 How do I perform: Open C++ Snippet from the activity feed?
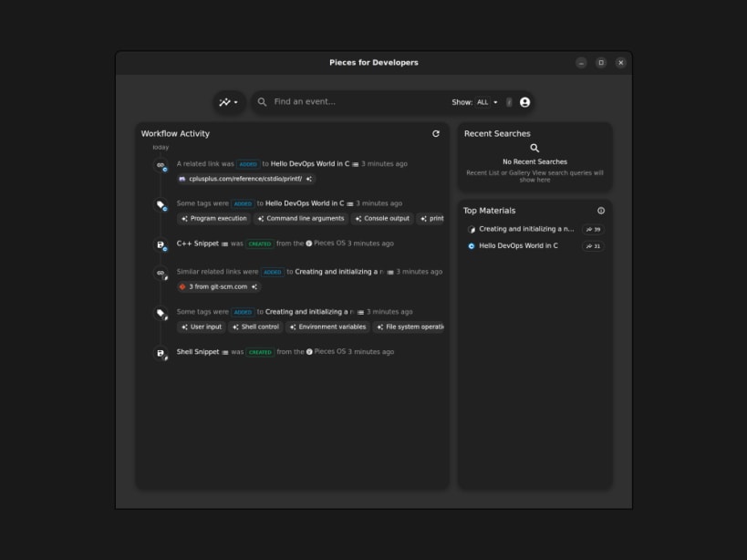tap(198, 244)
